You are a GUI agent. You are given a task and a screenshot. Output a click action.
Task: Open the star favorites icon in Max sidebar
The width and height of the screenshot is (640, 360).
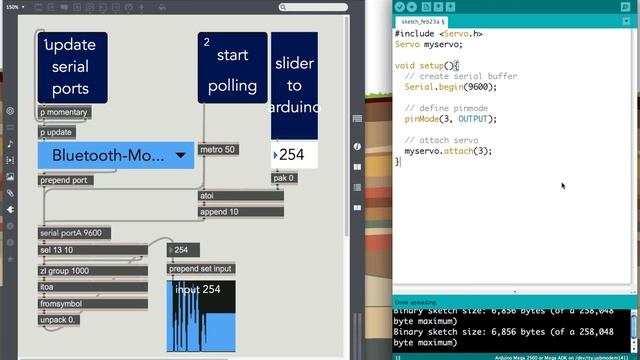click(10, 259)
